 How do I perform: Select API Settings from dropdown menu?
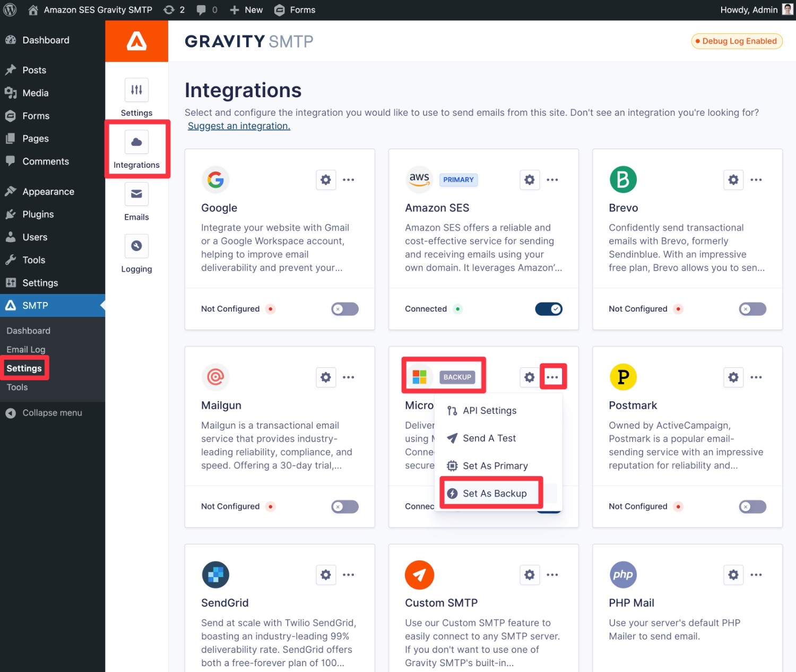pyautogui.click(x=498, y=411)
